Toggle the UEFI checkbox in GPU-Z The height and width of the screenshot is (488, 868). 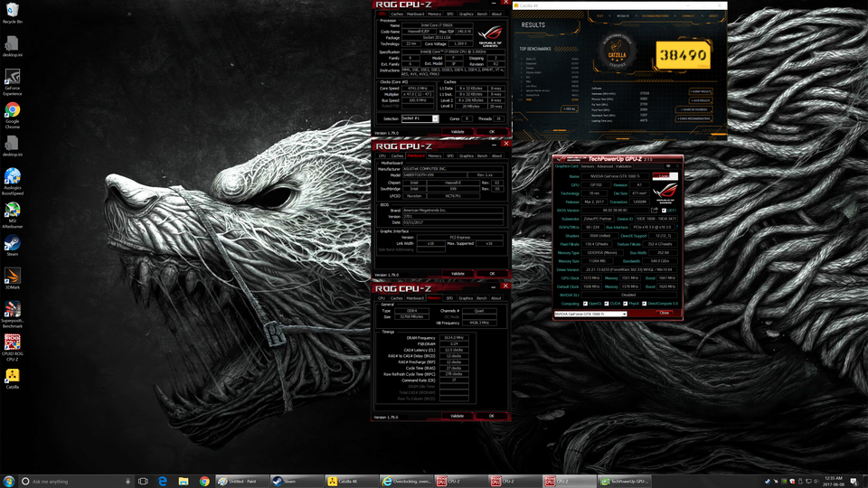664,211
